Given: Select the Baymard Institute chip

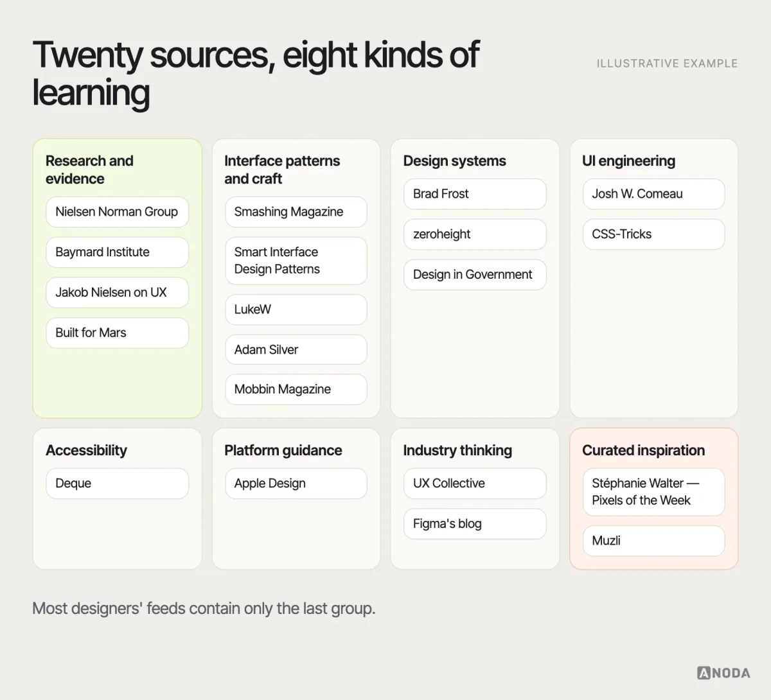Looking at the screenshot, I should [x=117, y=252].
